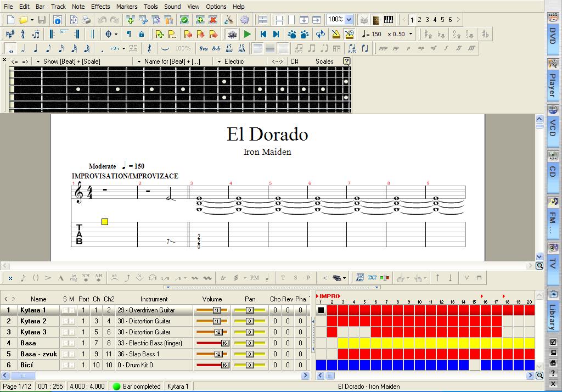Click the green Play button
Viewport: 562px width, 392px height.
pos(247,34)
